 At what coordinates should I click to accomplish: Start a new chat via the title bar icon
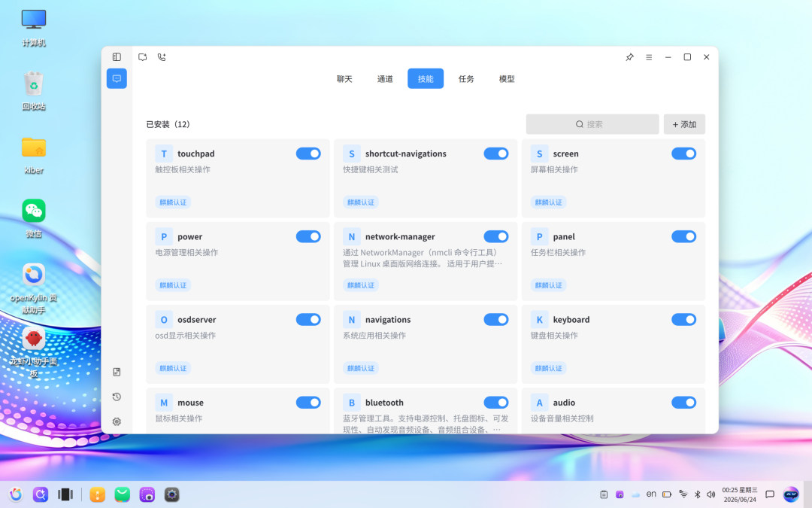[142, 57]
